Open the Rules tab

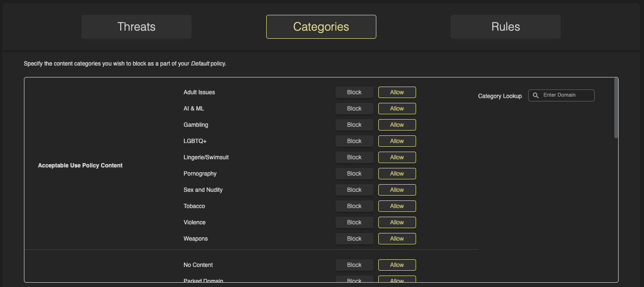pos(505,27)
